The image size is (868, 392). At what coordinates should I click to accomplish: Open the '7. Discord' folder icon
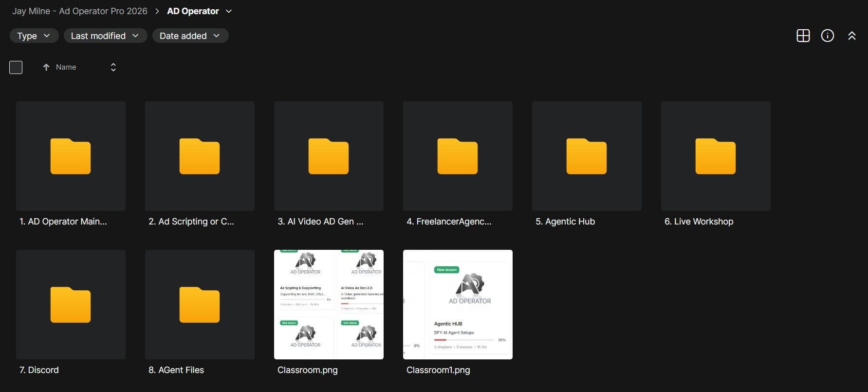71,305
